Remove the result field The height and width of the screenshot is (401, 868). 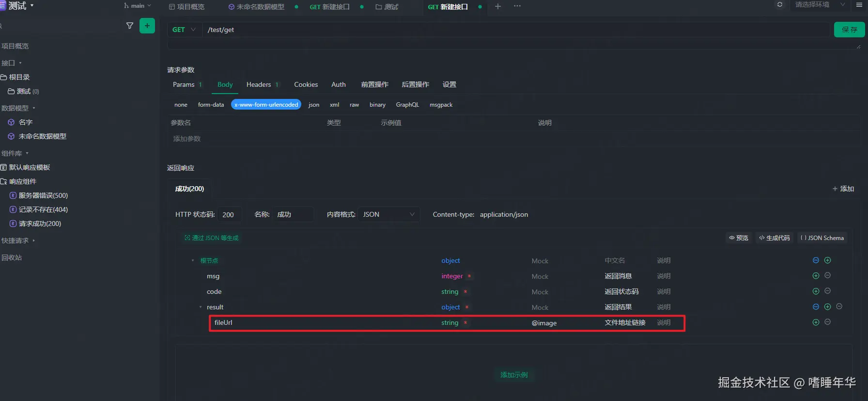[x=839, y=306]
